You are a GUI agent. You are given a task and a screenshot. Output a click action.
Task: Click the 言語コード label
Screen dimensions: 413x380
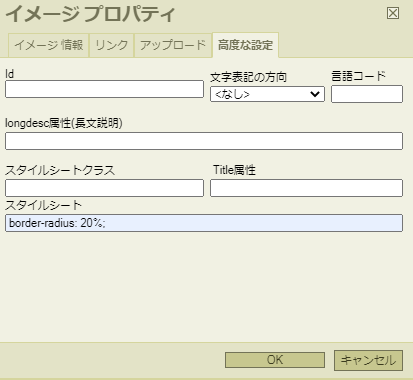358,76
